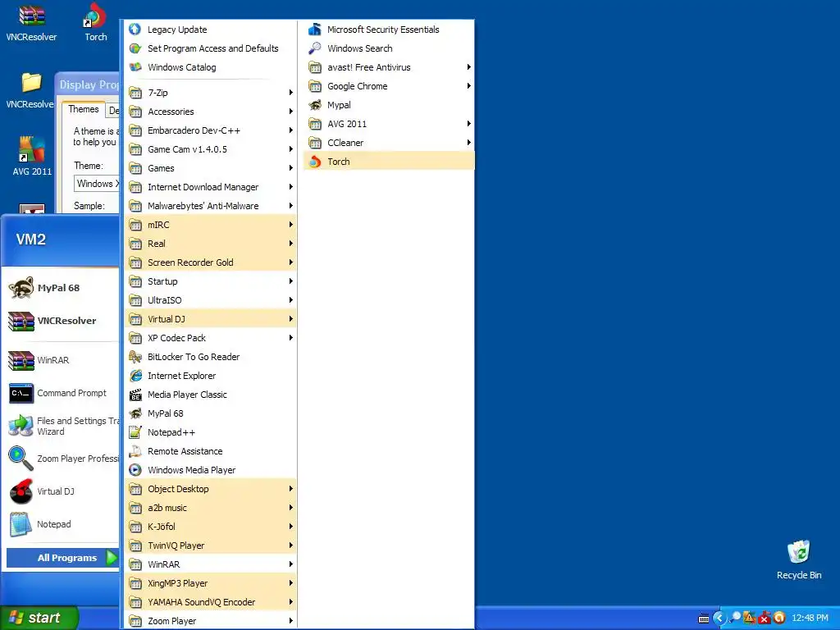This screenshot has width=840, height=630.
Task: Open the pinned MyPal 68 start menu item
Action: tap(60, 288)
